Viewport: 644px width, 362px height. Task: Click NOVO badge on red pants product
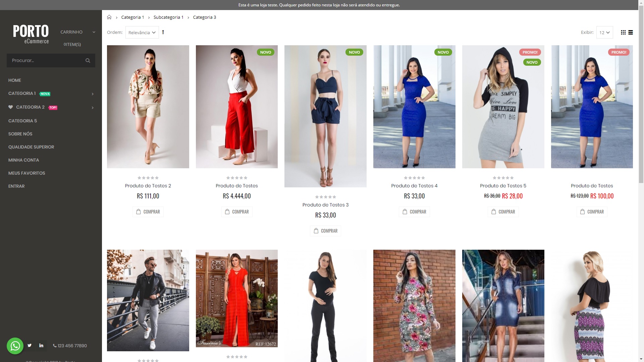coord(266,52)
